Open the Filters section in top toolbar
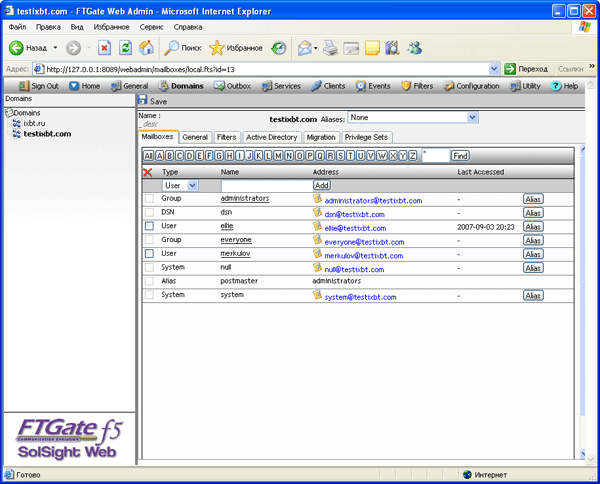Screen dimensions: 600x484 [x=417, y=86]
